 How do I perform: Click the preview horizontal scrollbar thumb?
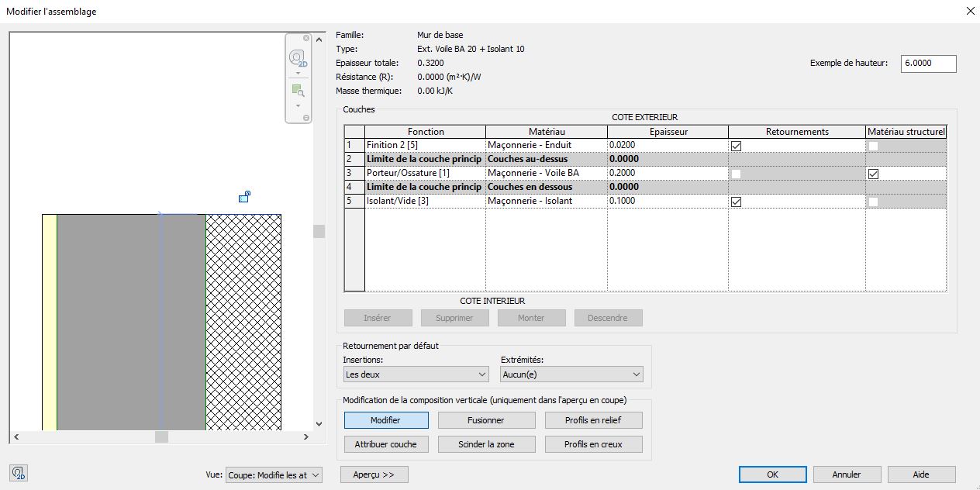coord(161,437)
